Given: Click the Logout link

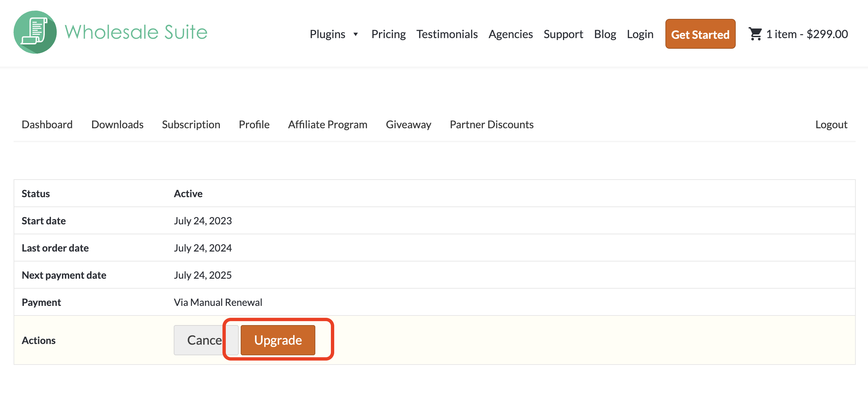Looking at the screenshot, I should [831, 124].
